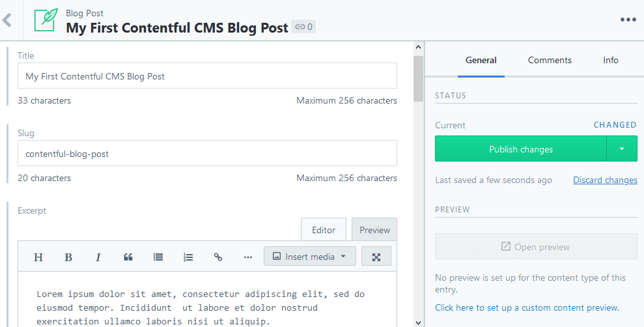The height and width of the screenshot is (327, 644).
Task: Expand the Publish changes arrow menu
Action: (622, 149)
